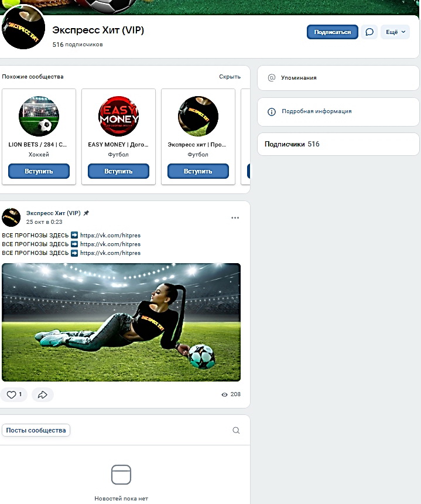421x504 pixels.
Task: Hide similar communities with Скрыть
Action: (230, 77)
